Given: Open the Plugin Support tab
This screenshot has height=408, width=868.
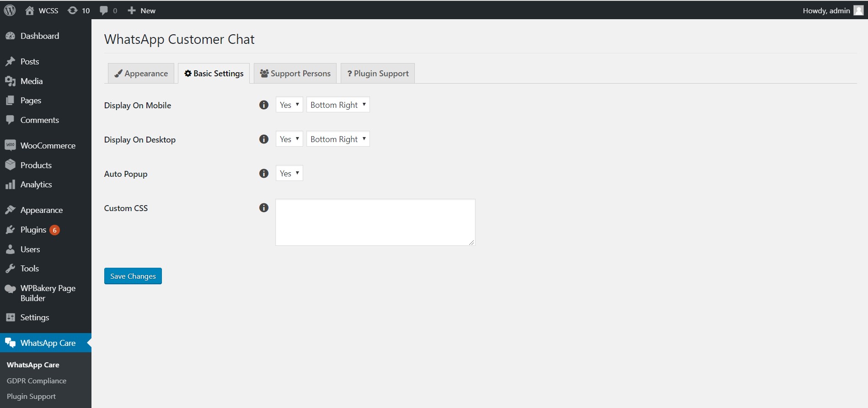Looking at the screenshot, I should pos(378,74).
